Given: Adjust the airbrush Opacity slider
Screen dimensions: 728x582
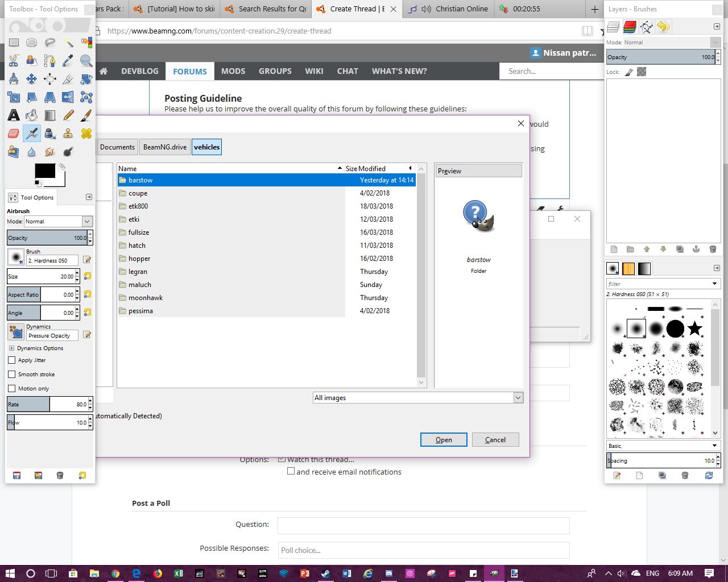Looking at the screenshot, I should pyautogui.click(x=47, y=238).
